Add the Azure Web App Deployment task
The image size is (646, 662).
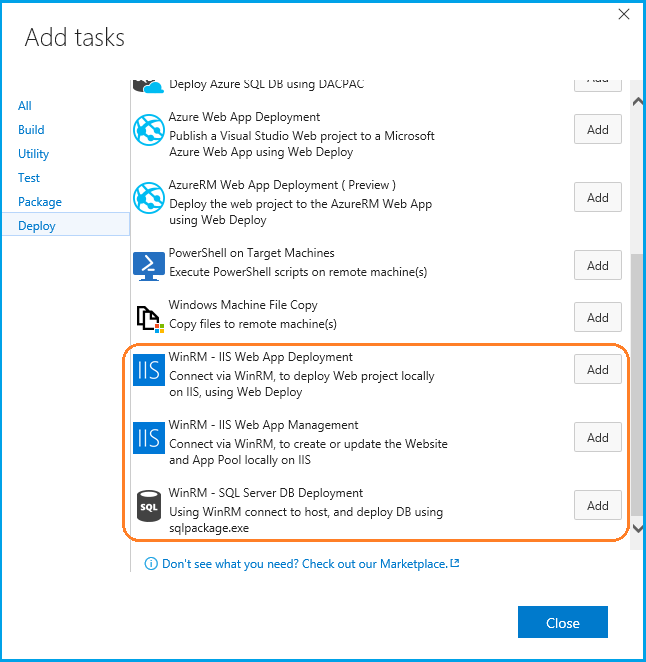click(597, 129)
